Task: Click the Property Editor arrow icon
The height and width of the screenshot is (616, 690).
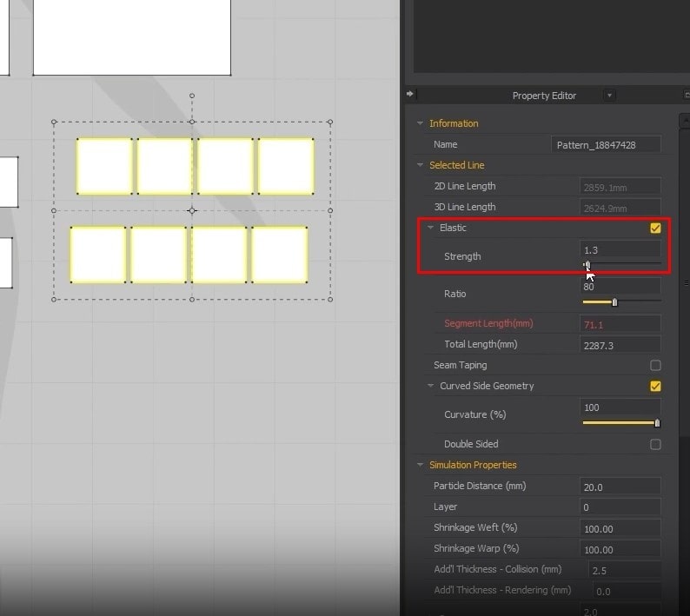Action: 409,94
